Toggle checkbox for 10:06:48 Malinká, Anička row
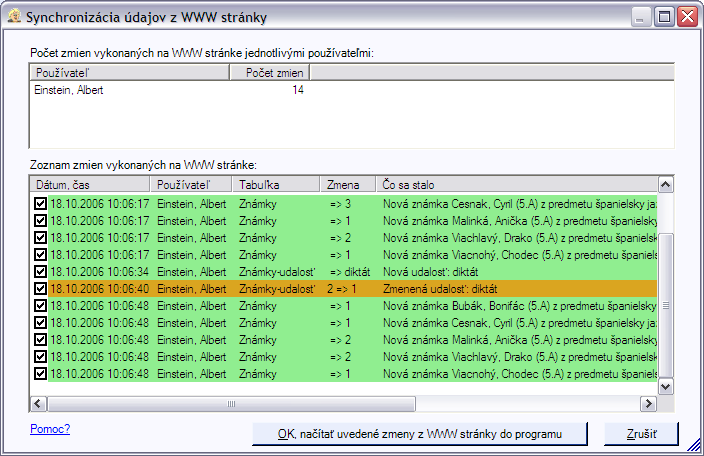Image resolution: width=704 pixels, height=456 pixels. point(40,340)
